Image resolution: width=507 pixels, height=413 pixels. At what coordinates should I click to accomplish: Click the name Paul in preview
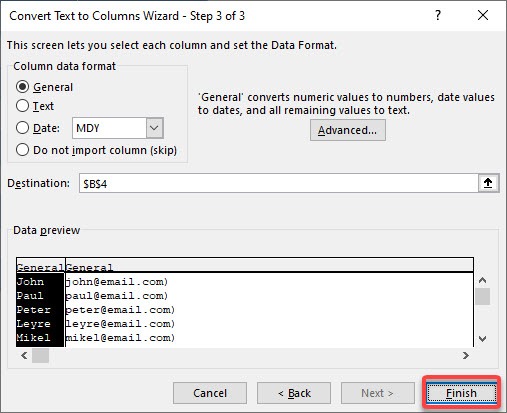30,296
